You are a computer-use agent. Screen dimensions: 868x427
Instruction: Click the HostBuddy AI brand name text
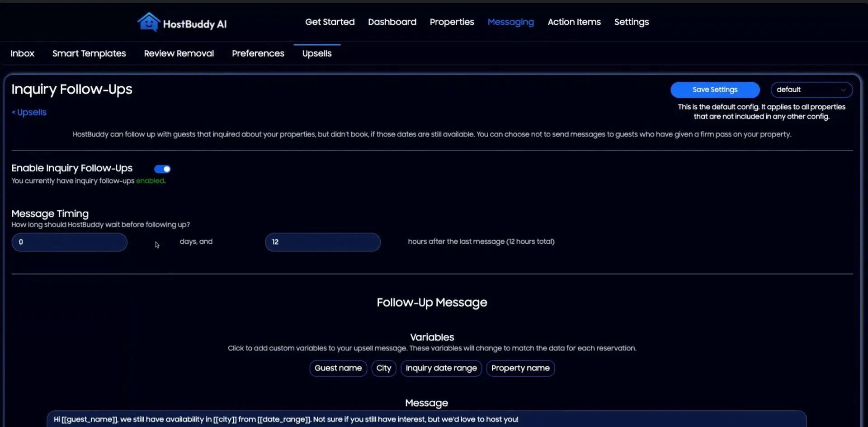[195, 24]
